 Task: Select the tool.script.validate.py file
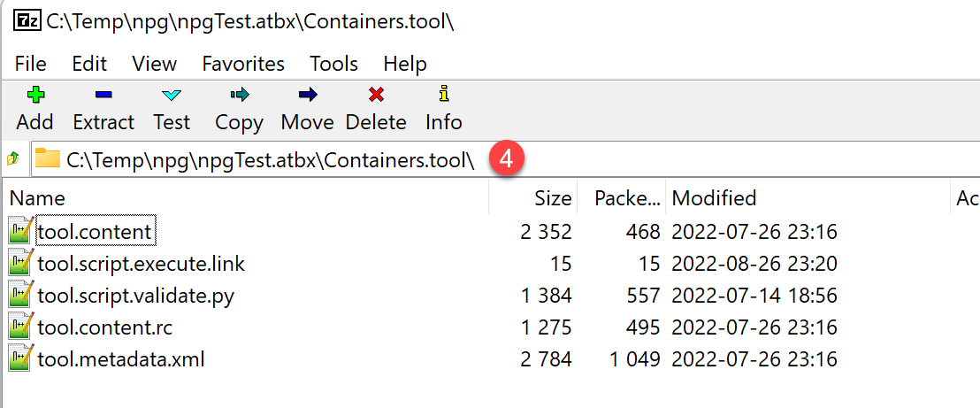[x=135, y=296]
